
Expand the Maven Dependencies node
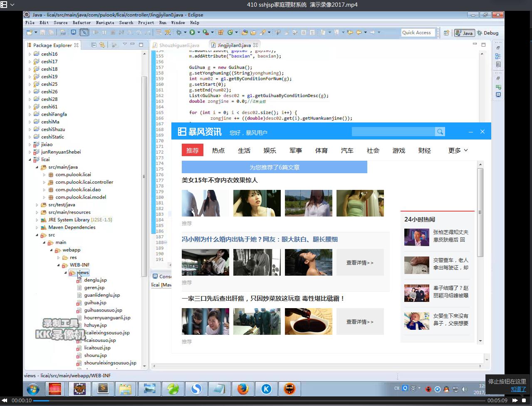[x=37, y=227]
